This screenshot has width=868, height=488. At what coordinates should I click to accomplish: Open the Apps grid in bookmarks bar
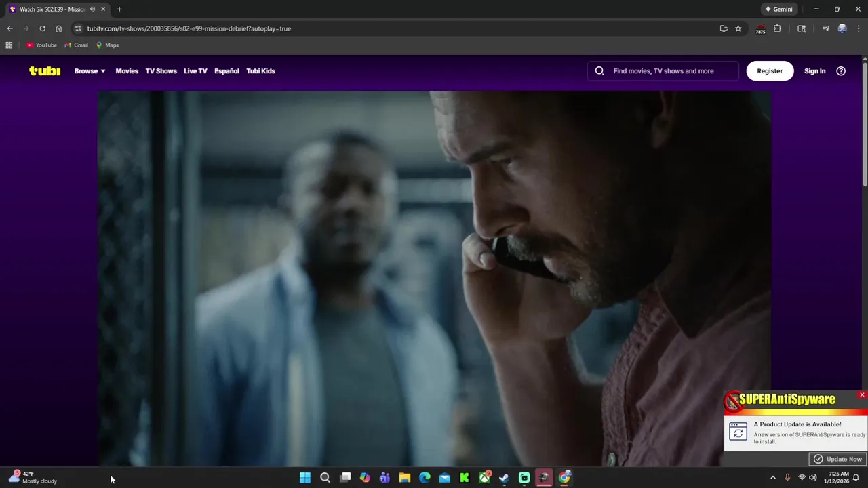tap(9, 45)
